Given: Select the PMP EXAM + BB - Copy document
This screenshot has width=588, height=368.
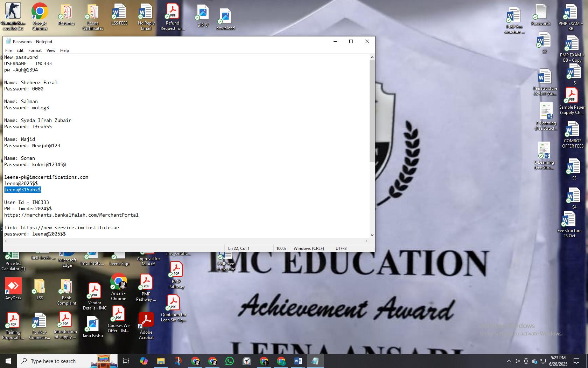Looking at the screenshot, I should (572, 49).
